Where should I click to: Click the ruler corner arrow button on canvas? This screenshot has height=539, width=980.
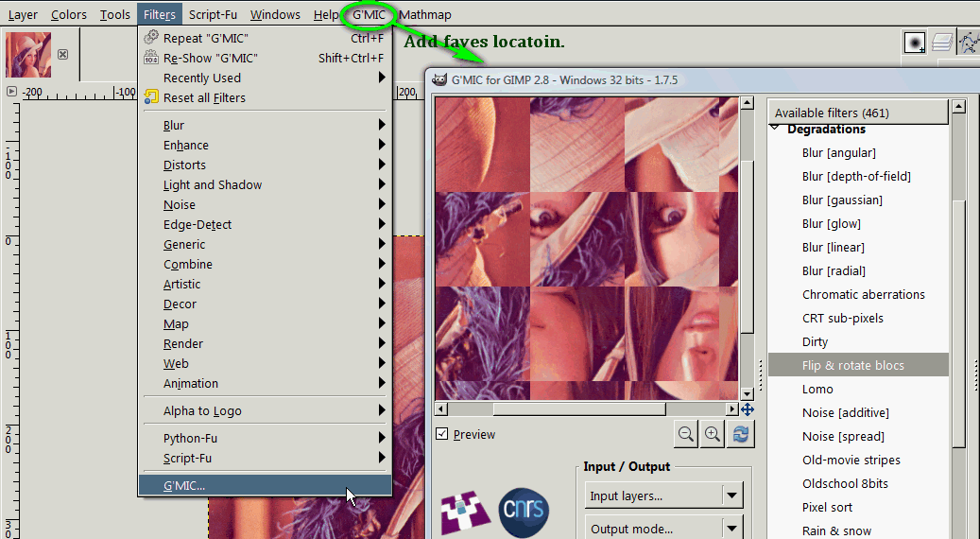pyautogui.click(x=11, y=92)
